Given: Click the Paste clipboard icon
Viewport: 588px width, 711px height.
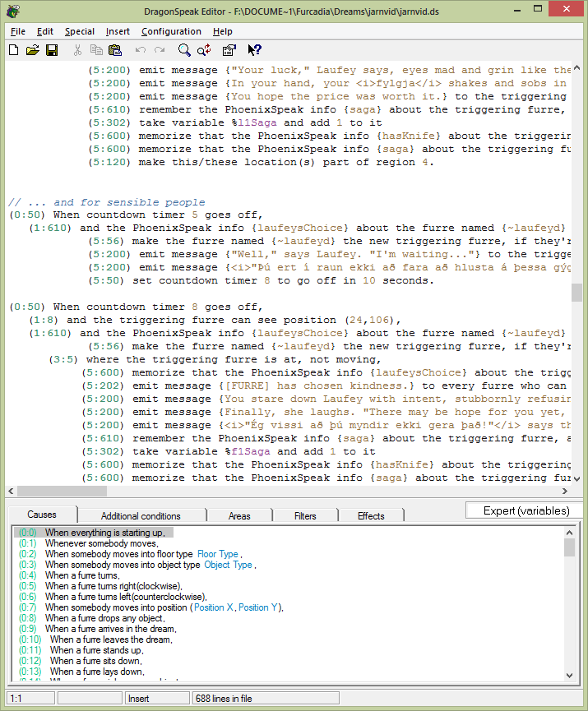Looking at the screenshot, I should [x=115, y=50].
